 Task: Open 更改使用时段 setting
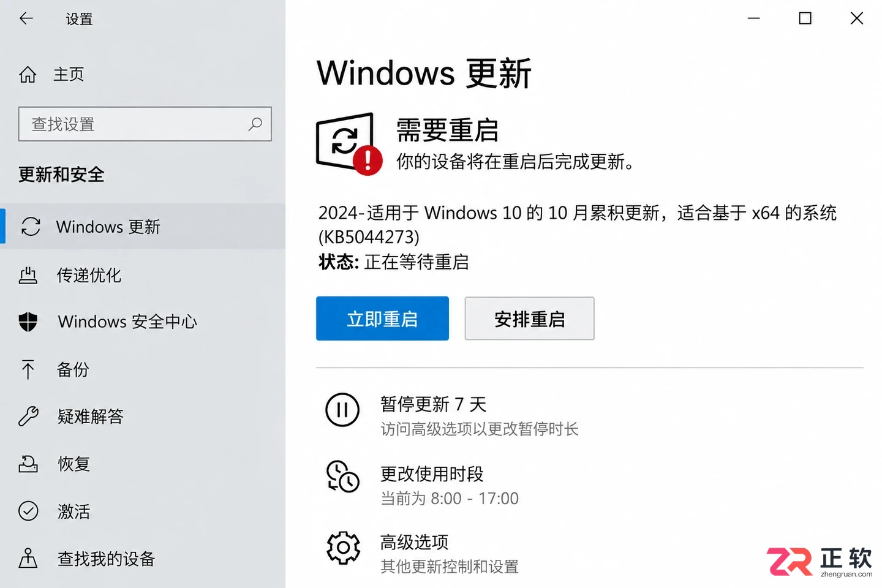432,473
